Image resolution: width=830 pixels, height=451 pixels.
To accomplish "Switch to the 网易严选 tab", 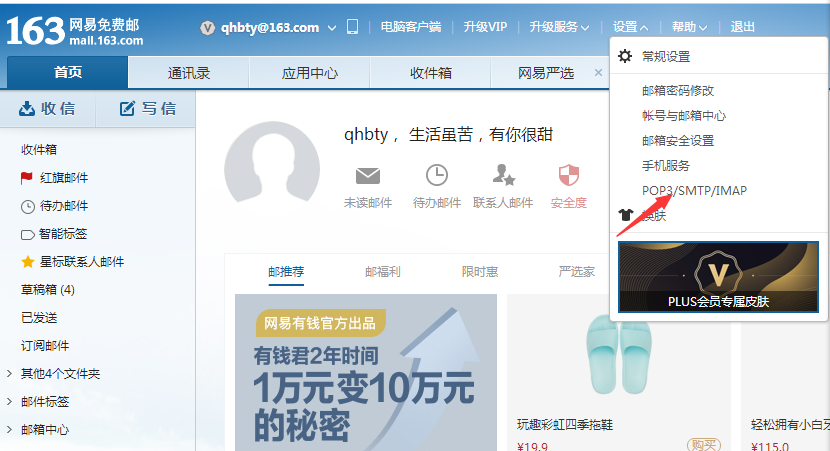I will (x=545, y=73).
